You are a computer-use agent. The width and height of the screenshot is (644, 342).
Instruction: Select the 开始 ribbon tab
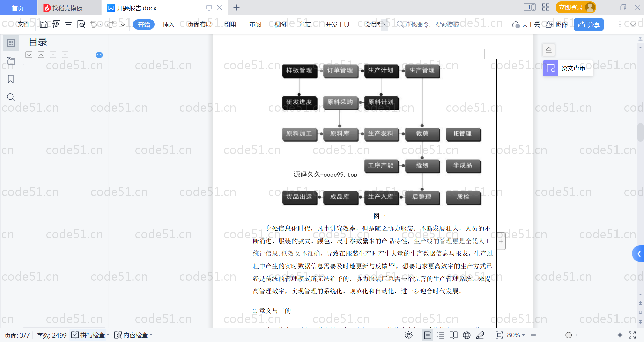(144, 24)
